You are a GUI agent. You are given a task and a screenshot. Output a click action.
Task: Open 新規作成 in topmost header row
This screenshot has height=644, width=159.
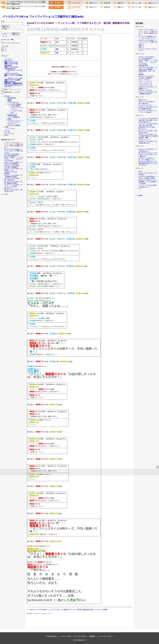click(x=106, y=3)
